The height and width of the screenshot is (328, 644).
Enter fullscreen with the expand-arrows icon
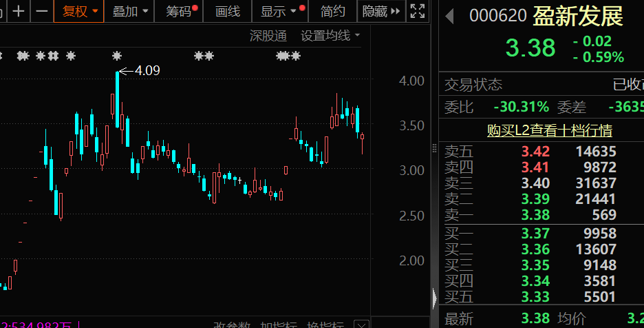417,11
